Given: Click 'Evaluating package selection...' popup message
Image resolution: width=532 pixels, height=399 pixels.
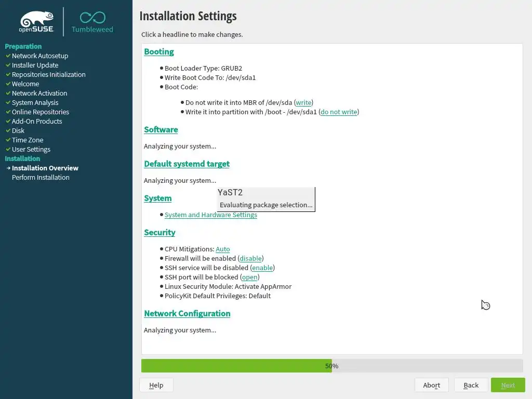Looking at the screenshot, I should pos(266,205).
